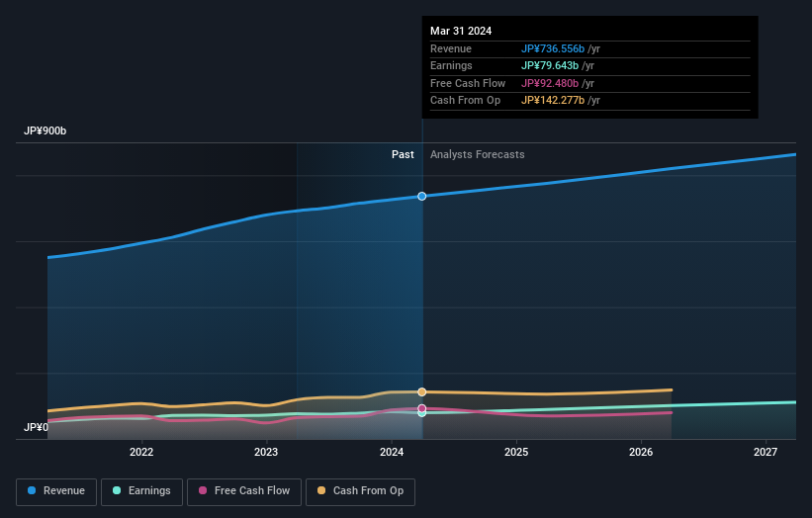Select the Cash From Op marker on chart
812x518 pixels.
pyautogui.click(x=422, y=391)
